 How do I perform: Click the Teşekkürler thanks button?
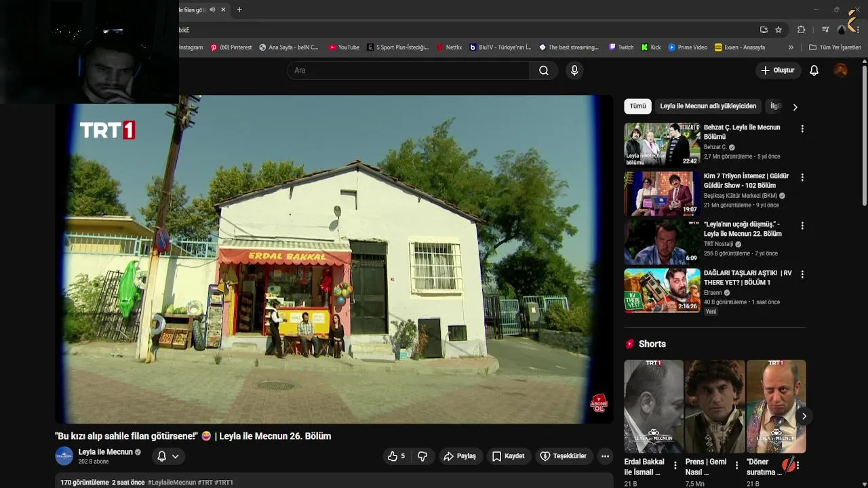[x=563, y=456]
